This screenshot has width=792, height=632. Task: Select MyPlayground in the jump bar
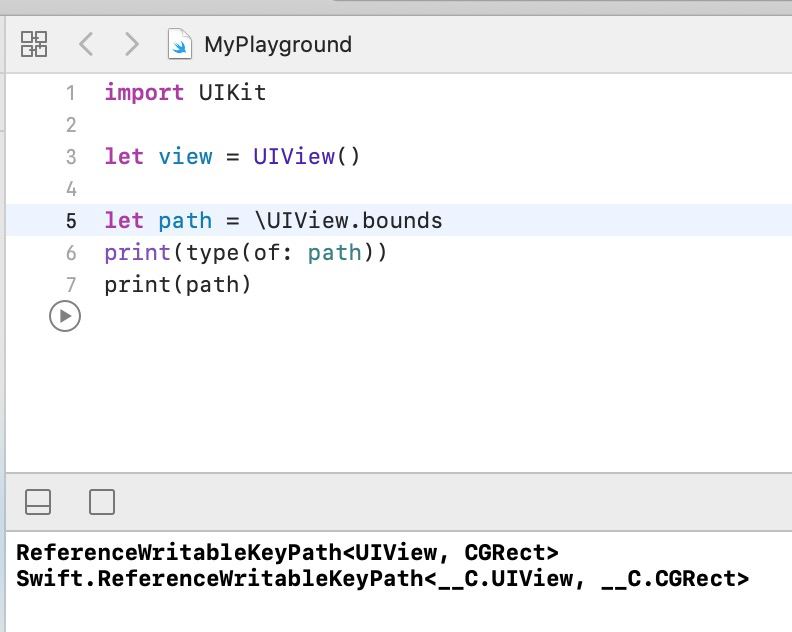click(x=278, y=44)
